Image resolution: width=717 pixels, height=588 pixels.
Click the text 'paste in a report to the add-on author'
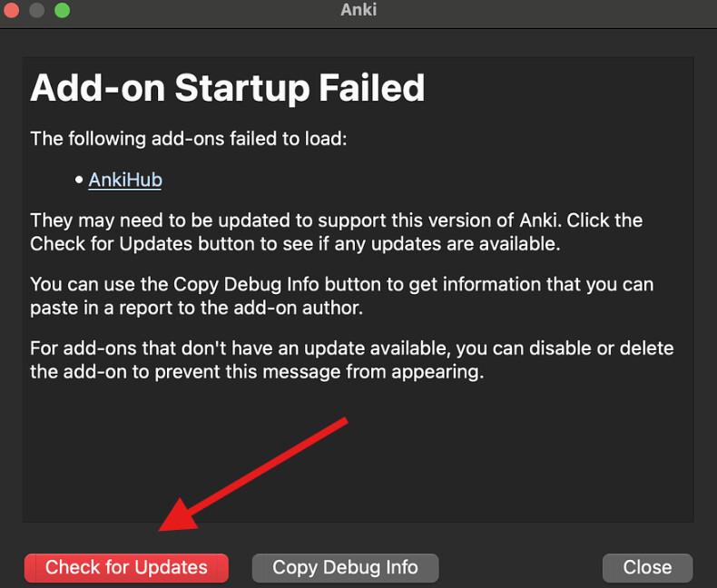[196, 308]
